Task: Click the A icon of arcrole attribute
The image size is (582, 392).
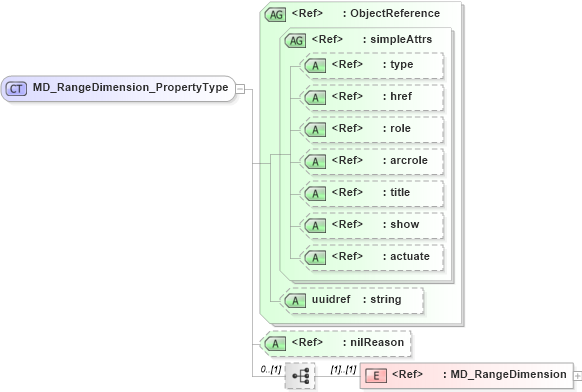Action: pos(315,161)
